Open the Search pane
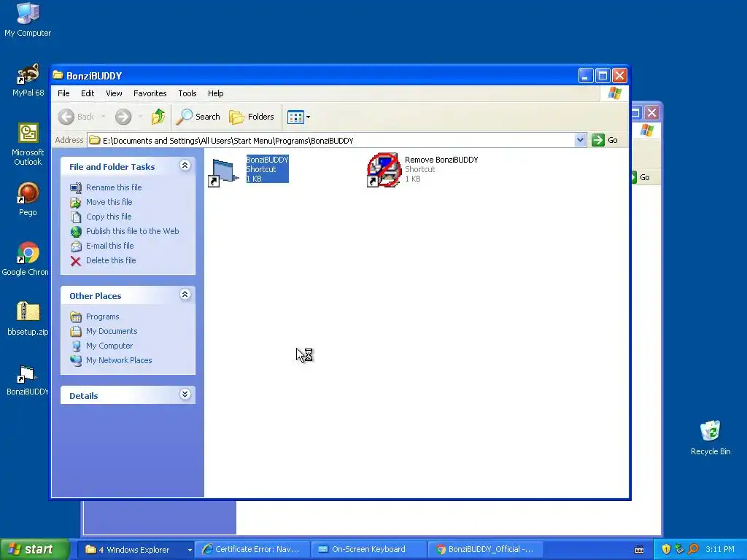This screenshot has height=560, width=747. coord(198,117)
